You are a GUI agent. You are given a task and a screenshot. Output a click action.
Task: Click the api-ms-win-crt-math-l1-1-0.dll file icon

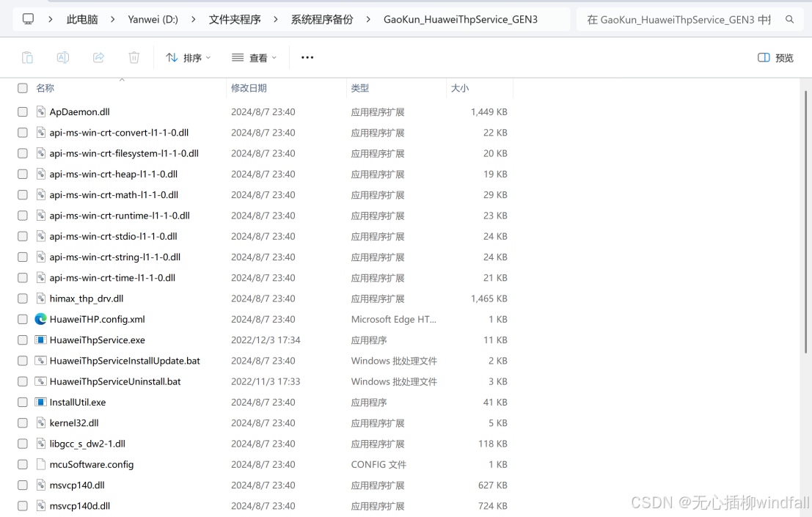click(41, 194)
